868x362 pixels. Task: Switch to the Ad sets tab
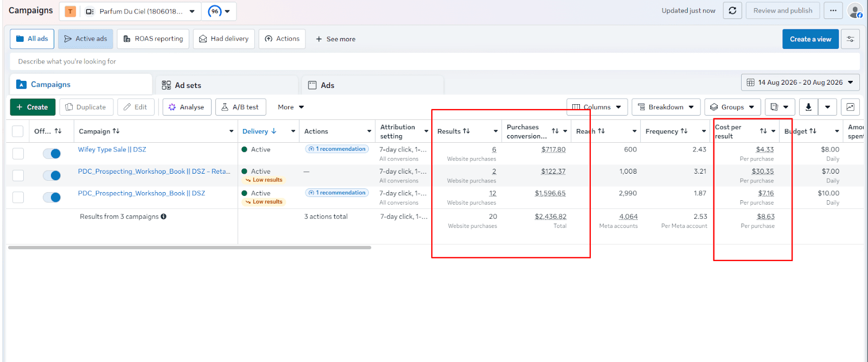click(227, 85)
